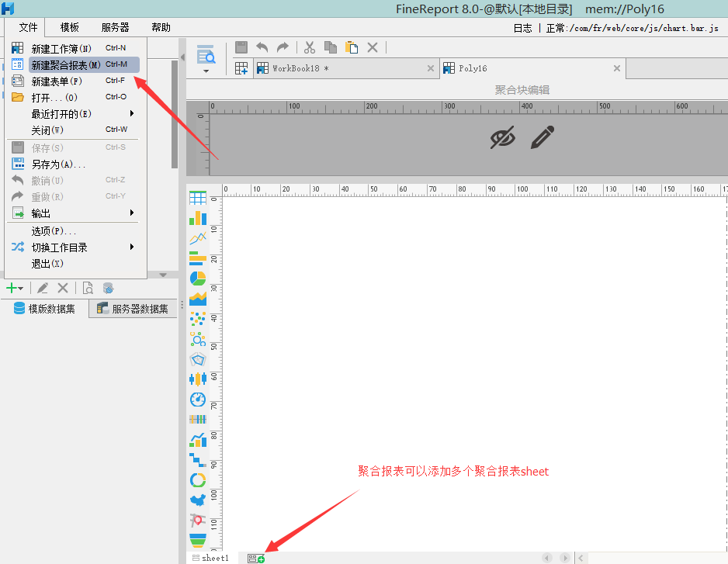Edit the selected dataset with pencil

[x=43, y=289]
